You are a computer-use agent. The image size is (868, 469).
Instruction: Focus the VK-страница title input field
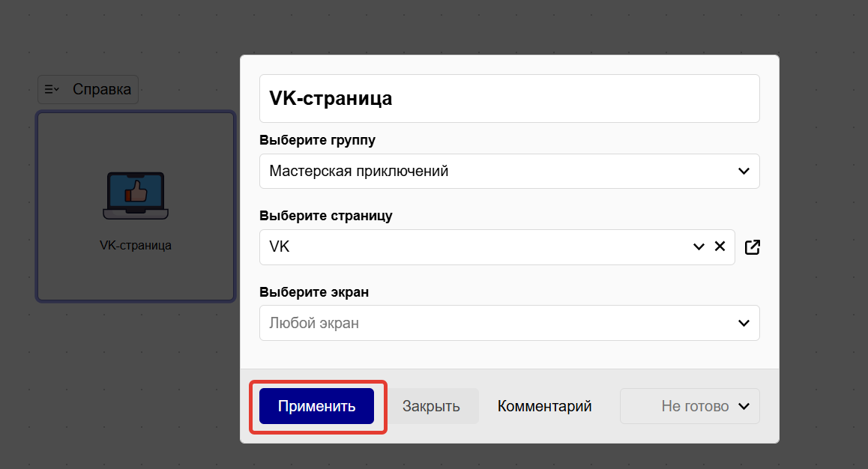(509, 98)
